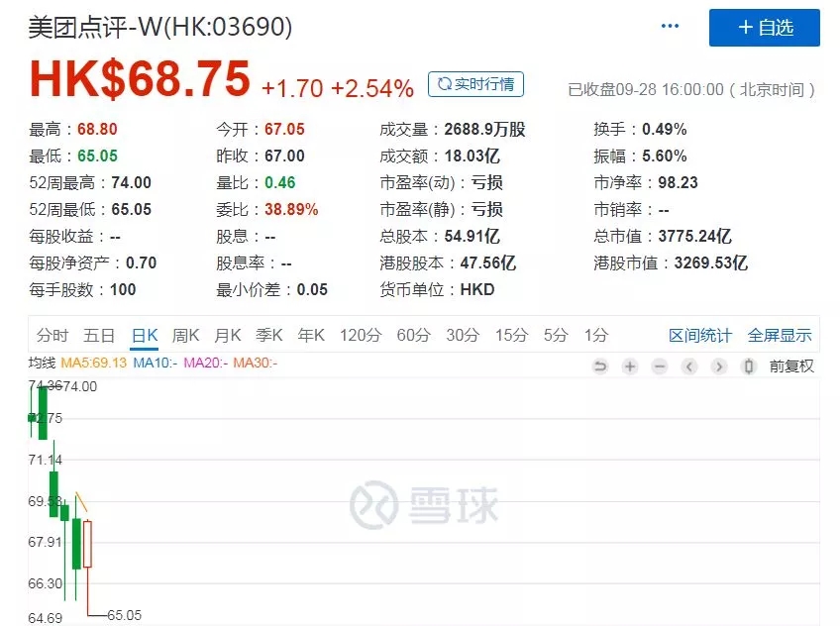Select the 日K chart tab
The height and width of the screenshot is (626, 840).
(x=145, y=335)
